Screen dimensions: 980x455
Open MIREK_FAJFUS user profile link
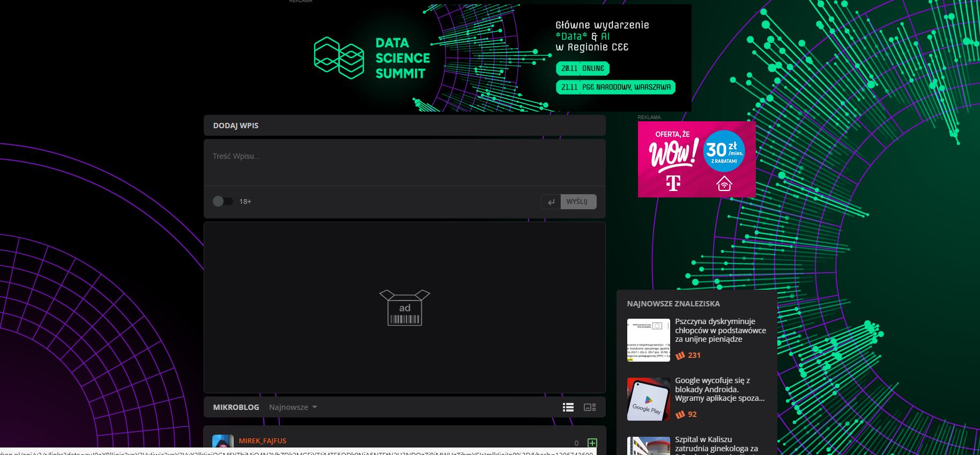coord(262,441)
